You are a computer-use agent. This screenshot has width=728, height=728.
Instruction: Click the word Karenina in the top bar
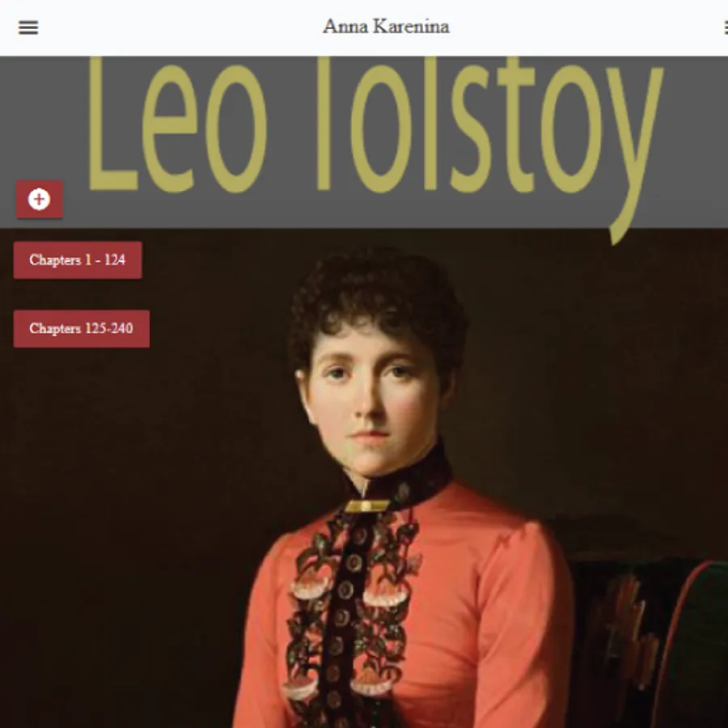[412, 27]
